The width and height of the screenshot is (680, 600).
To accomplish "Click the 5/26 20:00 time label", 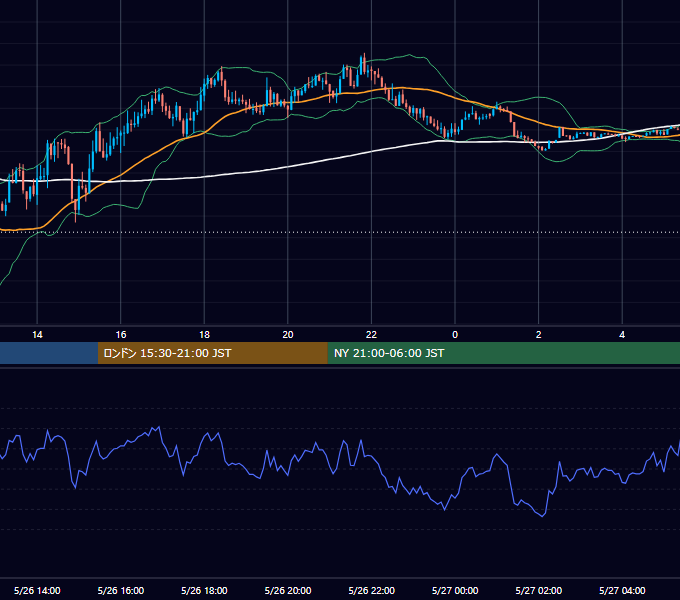I will coord(288,590).
